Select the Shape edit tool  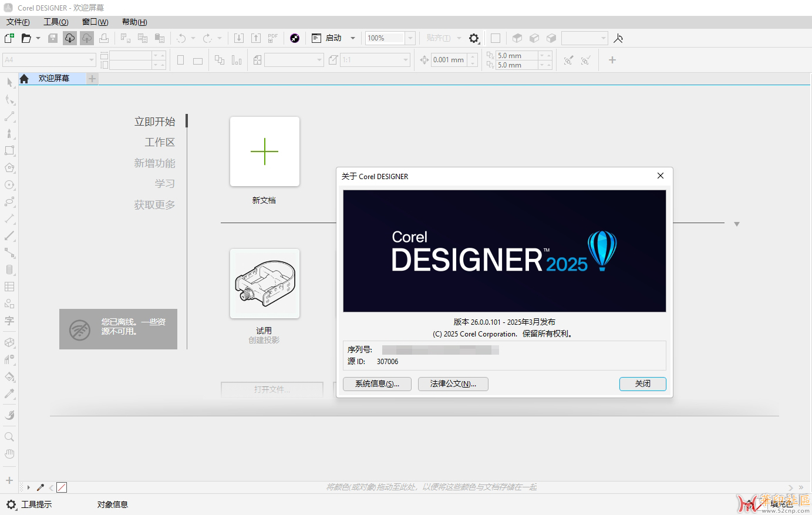[9, 99]
